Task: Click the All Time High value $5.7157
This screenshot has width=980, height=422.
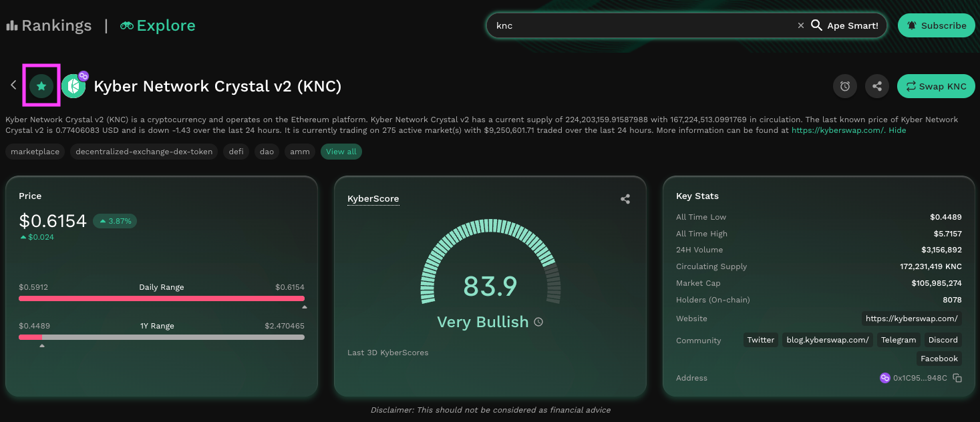Action: (x=947, y=234)
